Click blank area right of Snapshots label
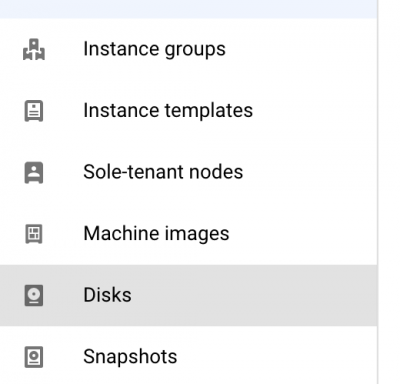 (x=277, y=357)
